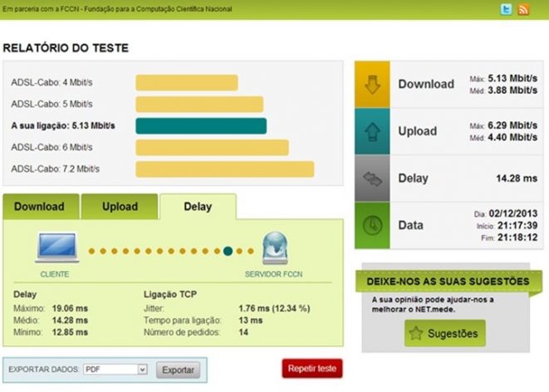Click the Servidor FCCN server icon
The height and width of the screenshot is (392, 549).
275,247
